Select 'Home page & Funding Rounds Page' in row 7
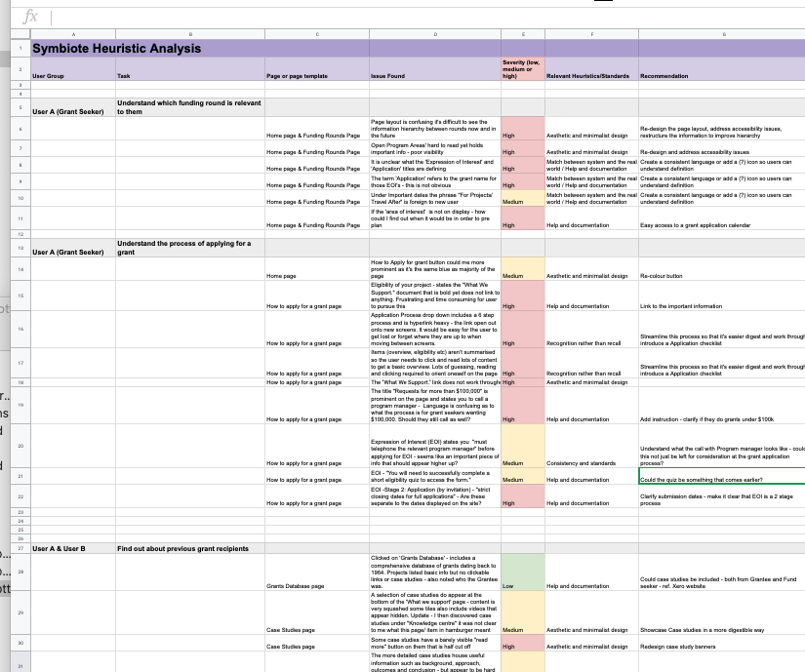 [x=317, y=149]
